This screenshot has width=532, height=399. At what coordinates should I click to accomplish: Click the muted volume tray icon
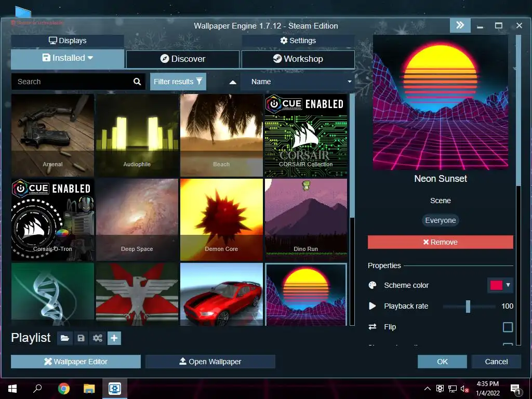pos(464,389)
